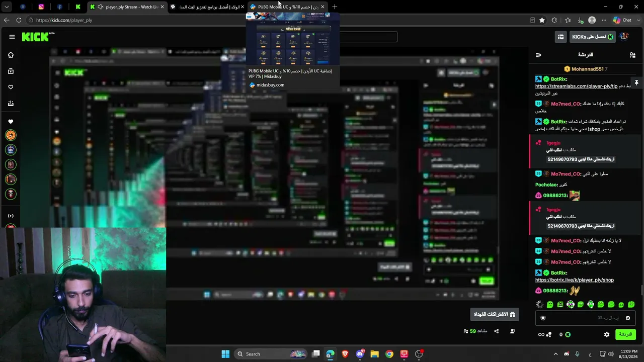Image resolution: width=644 pixels, height=362 pixels.
Task: Open the browser downloads icon
Action: [x=580, y=20]
